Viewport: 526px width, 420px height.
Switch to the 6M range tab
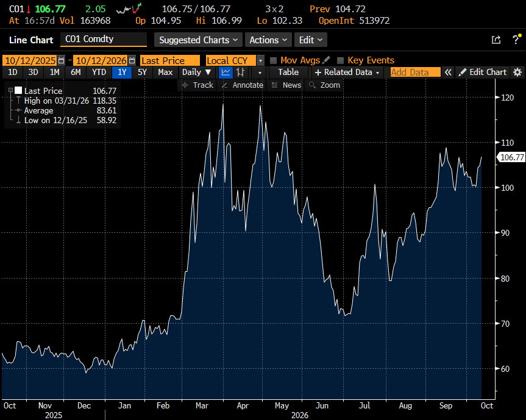coord(76,72)
